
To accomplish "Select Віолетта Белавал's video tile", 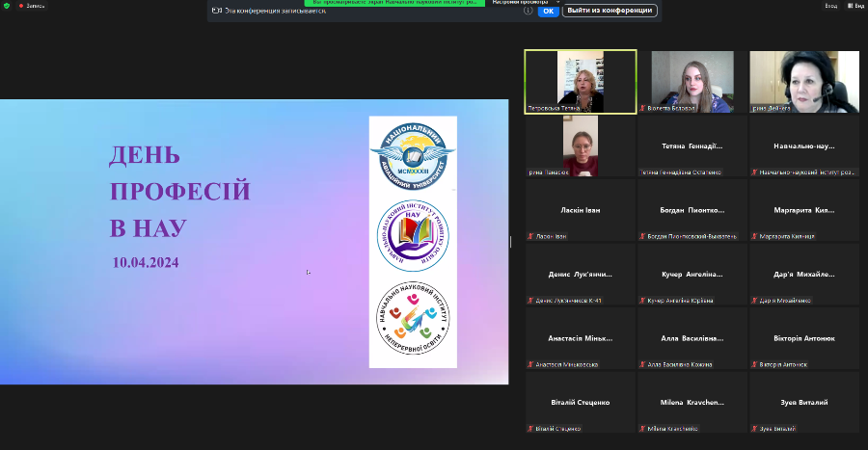I will (692, 82).
